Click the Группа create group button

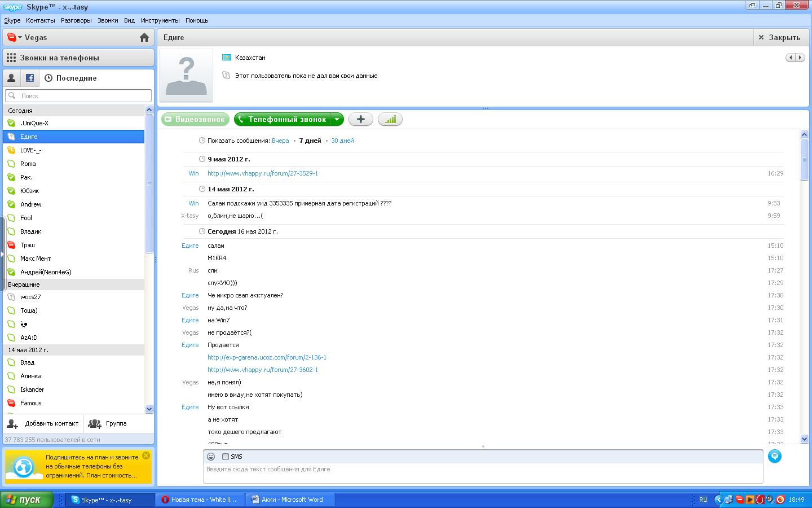108,423
